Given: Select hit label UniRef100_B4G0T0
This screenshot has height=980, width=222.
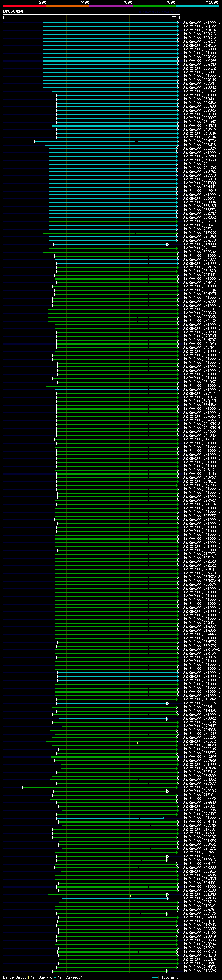Looking at the screenshot, I should tap(199, 129).
